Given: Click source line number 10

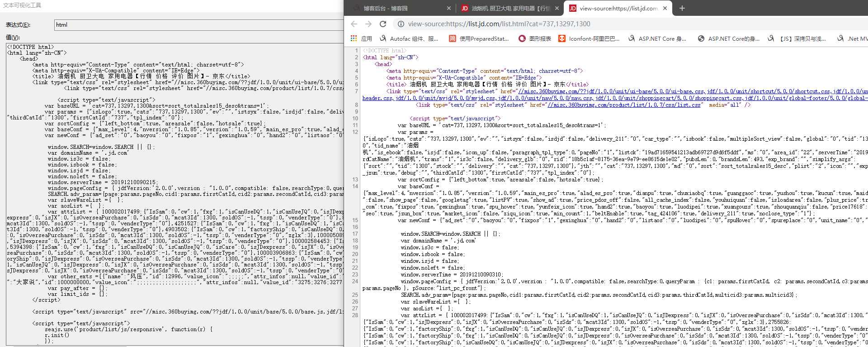Looking at the screenshot, I should click(x=355, y=119).
